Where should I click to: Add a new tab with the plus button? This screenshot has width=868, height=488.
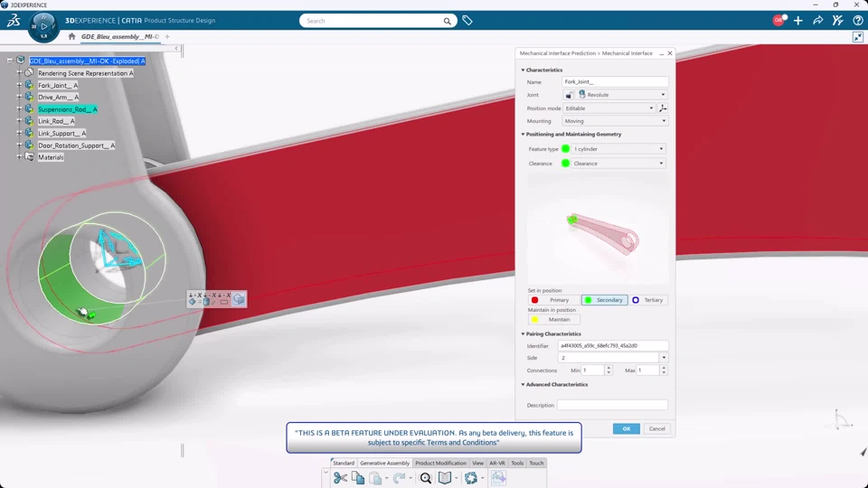167,36
